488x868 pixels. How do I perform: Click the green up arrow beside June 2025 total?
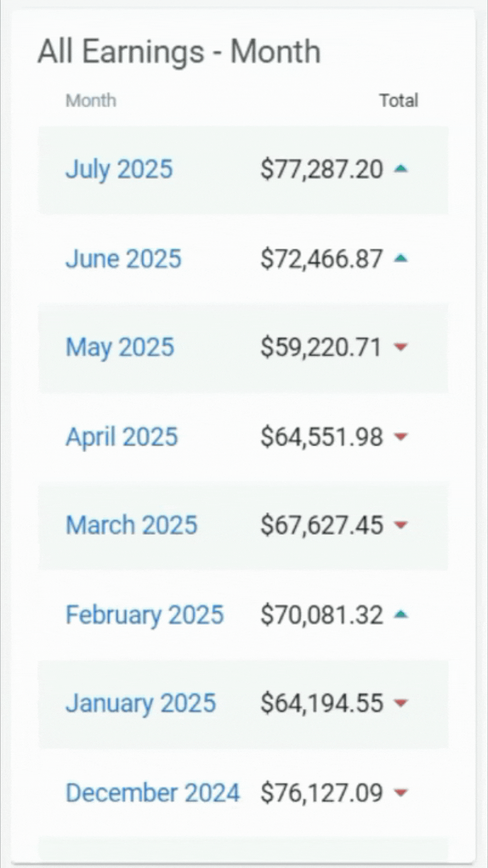[401, 259]
